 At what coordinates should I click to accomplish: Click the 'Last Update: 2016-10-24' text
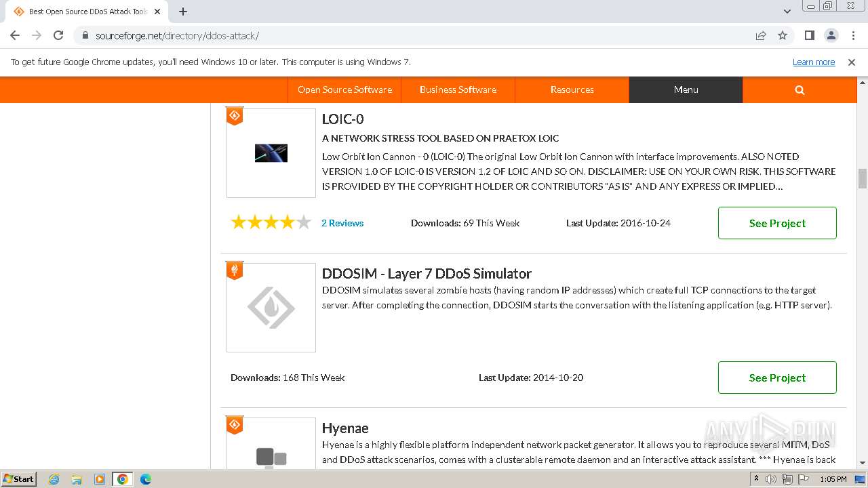tap(618, 223)
